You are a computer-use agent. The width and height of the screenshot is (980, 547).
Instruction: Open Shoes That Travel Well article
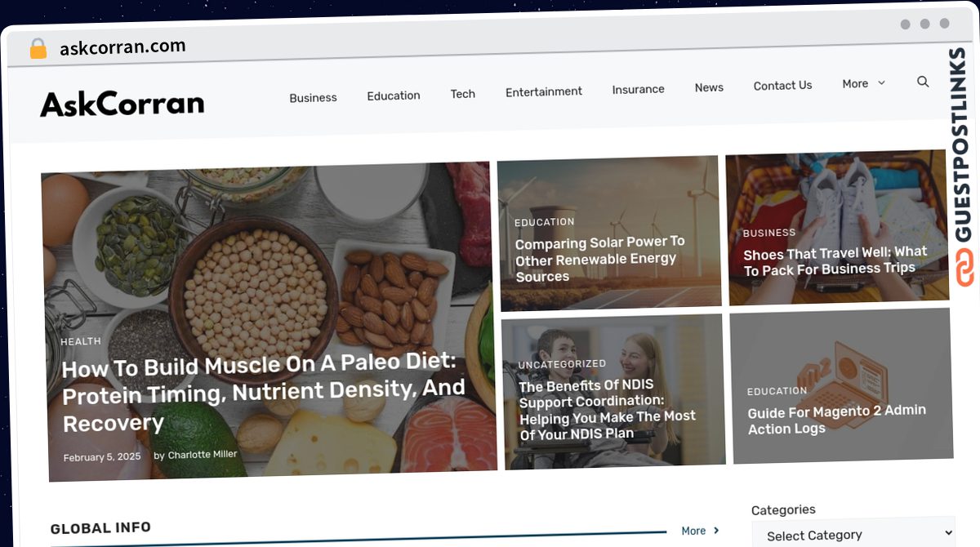point(835,261)
